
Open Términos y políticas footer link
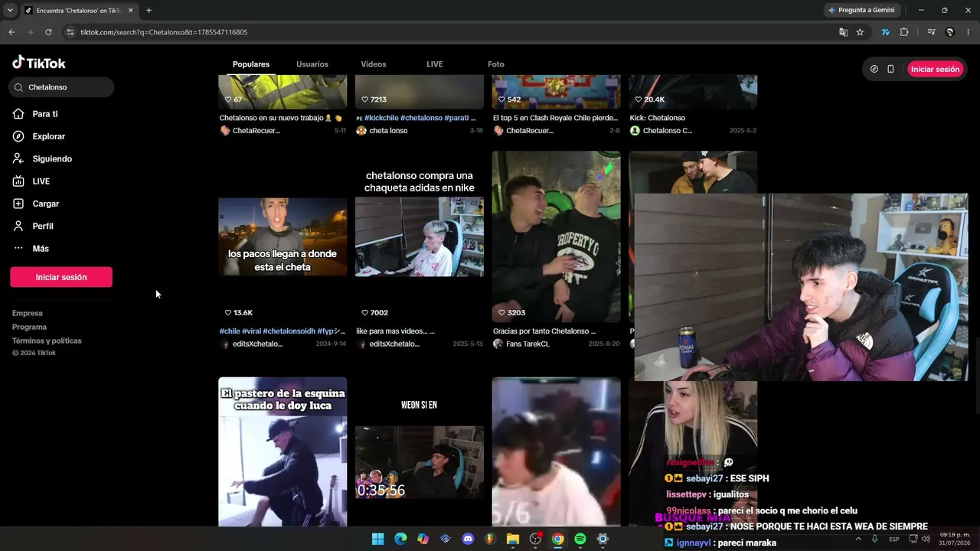click(47, 341)
